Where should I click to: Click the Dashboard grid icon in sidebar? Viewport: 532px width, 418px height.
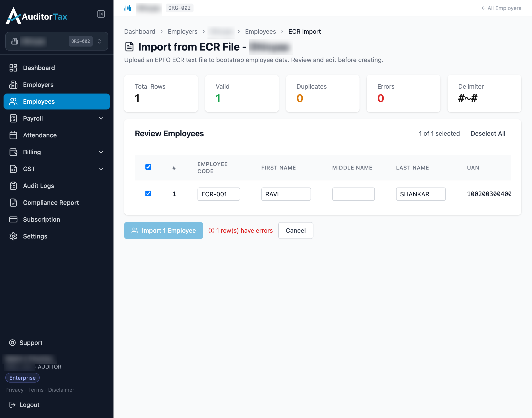pos(13,68)
